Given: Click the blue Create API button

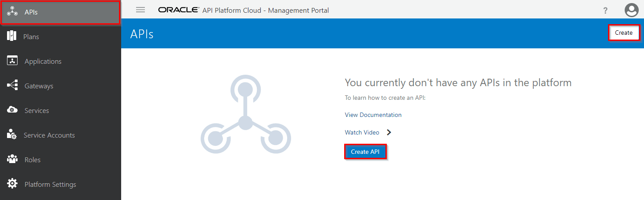Looking at the screenshot, I should click(x=365, y=152).
